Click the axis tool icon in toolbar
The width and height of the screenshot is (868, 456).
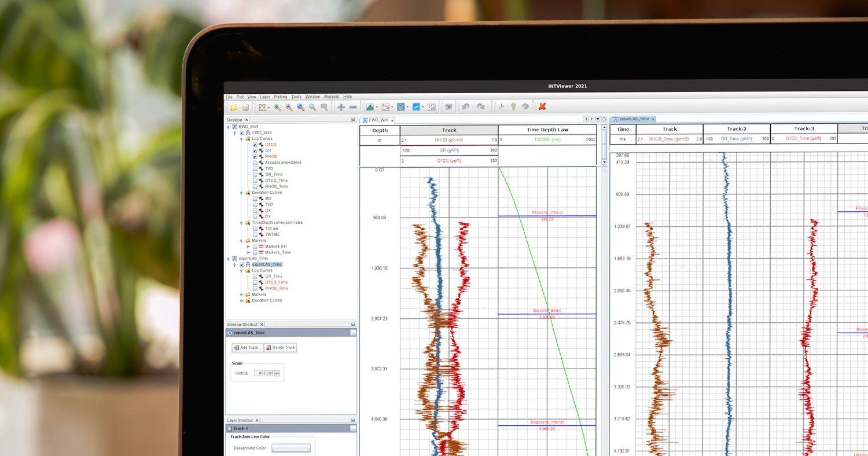click(x=502, y=107)
